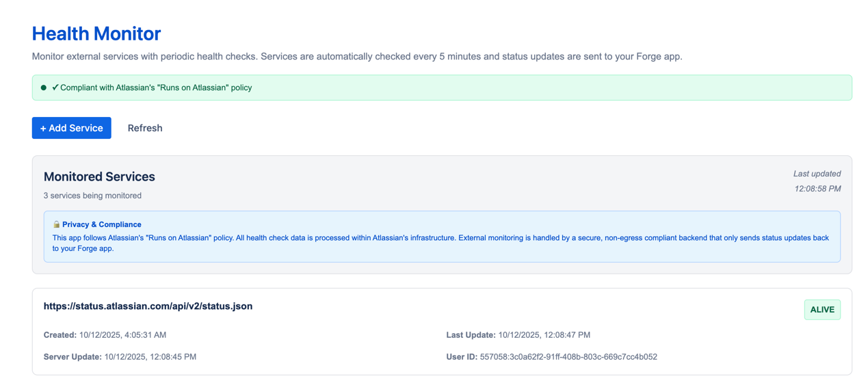Click the Last Update timestamp in service card
Image resolution: width=868 pixels, height=383 pixels.
click(x=544, y=335)
